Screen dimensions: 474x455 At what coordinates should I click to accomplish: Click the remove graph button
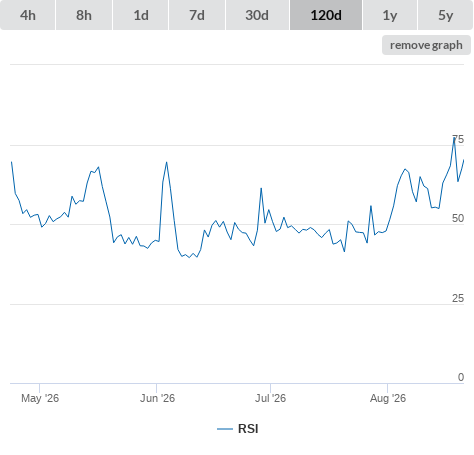pos(426,45)
